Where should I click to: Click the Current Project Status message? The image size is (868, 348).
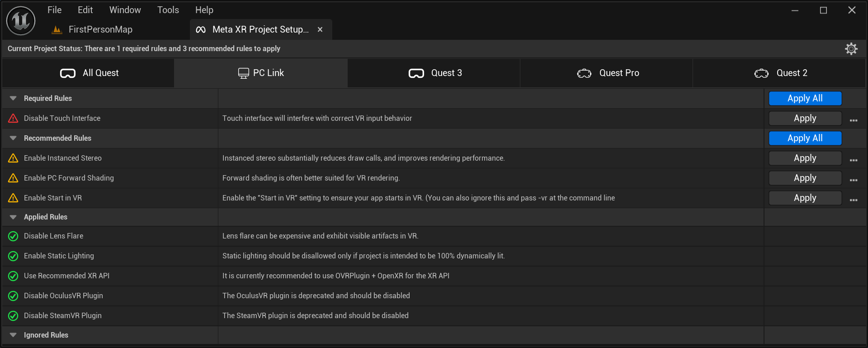pos(144,48)
